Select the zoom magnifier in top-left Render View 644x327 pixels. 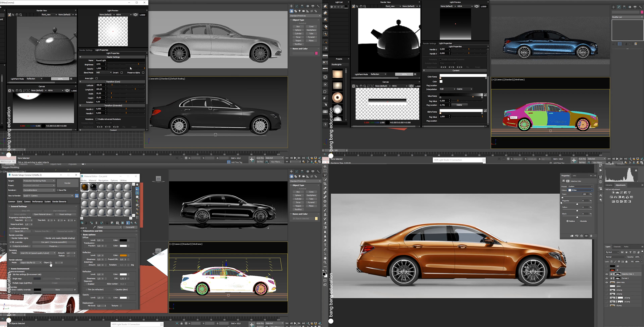pyautogui.click(x=21, y=15)
